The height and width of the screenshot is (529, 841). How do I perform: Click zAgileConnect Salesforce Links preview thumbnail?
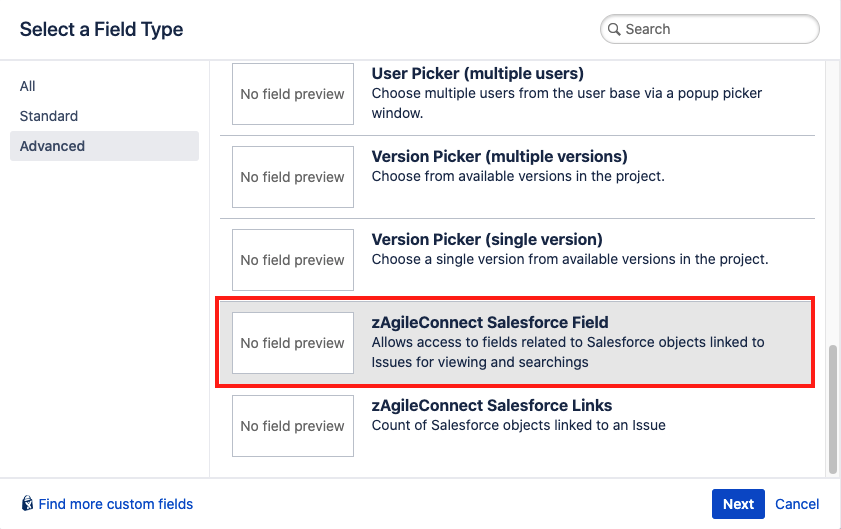tap(293, 426)
